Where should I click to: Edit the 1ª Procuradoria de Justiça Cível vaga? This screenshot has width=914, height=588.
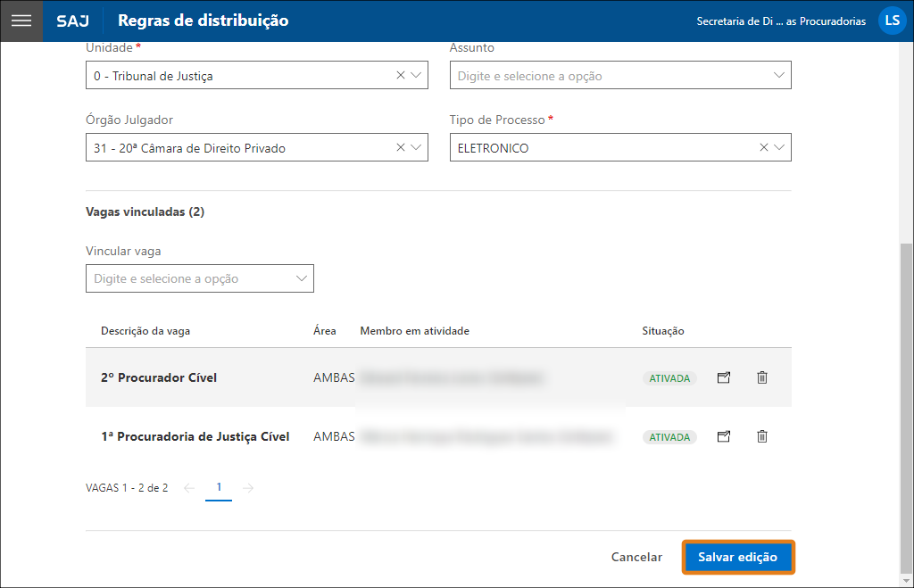pos(723,436)
